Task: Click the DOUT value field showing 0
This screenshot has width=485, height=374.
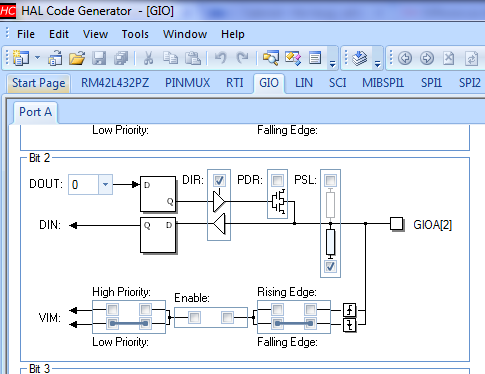Action: pos(83,184)
